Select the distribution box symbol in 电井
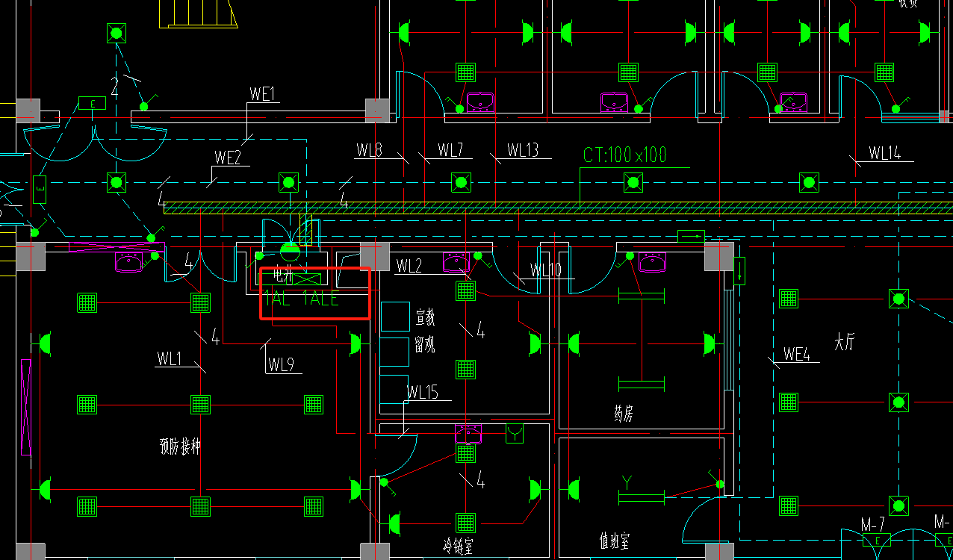The width and height of the screenshot is (953, 560). tap(306, 279)
